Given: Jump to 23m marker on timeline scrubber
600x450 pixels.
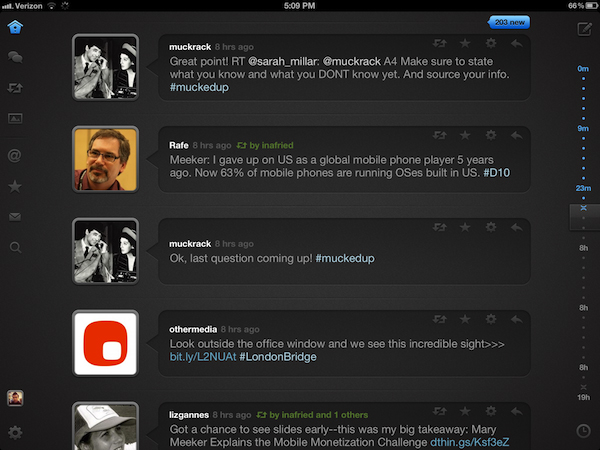Looking at the screenshot, I should pyautogui.click(x=583, y=188).
